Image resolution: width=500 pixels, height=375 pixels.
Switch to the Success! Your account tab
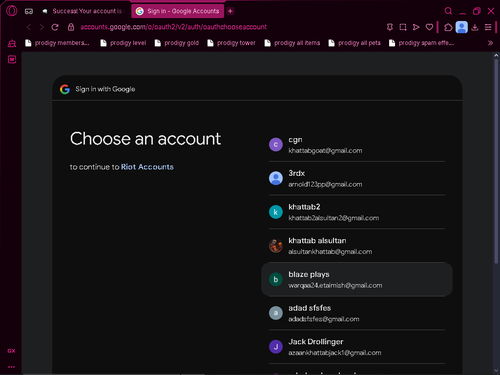click(83, 11)
